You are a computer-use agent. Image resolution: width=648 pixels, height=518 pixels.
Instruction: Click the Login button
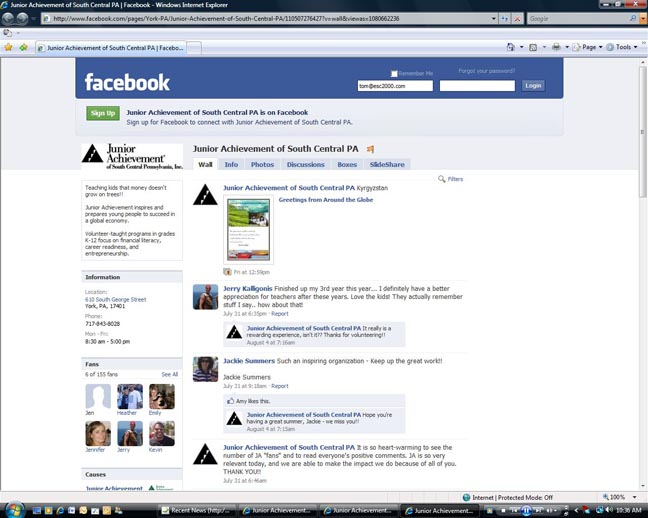[533, 86]
